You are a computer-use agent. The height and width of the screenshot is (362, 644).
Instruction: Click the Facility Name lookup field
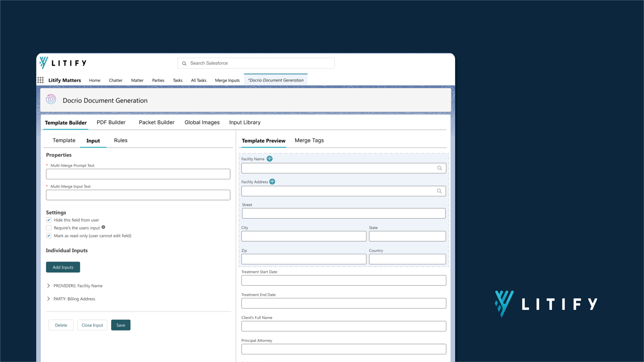pos(344,168)
